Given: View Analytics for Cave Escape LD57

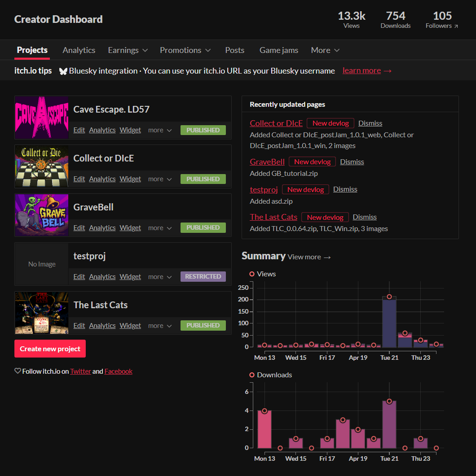Looking at the screenshot, I should click(x=102, y=130).
